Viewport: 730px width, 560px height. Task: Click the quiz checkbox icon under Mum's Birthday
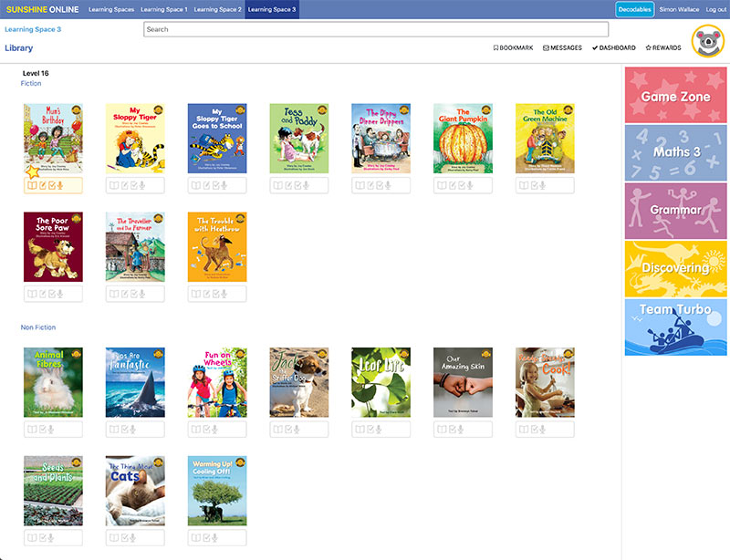click(52, 186)
